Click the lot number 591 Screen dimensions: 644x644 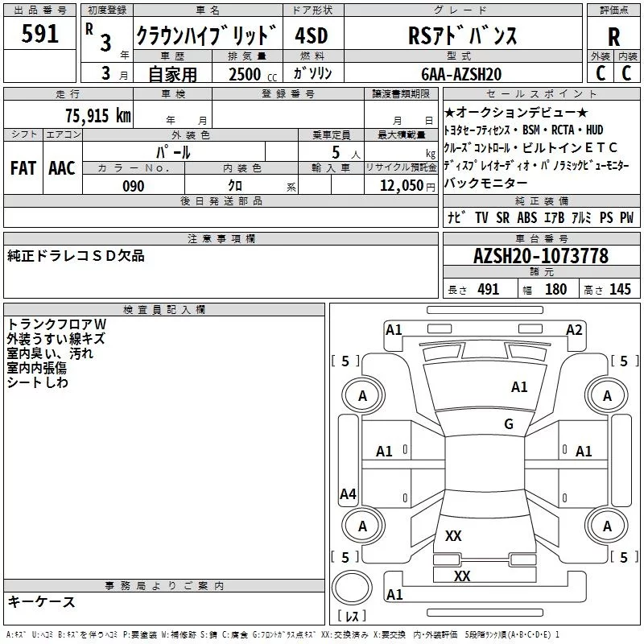[x=39, y=35]
